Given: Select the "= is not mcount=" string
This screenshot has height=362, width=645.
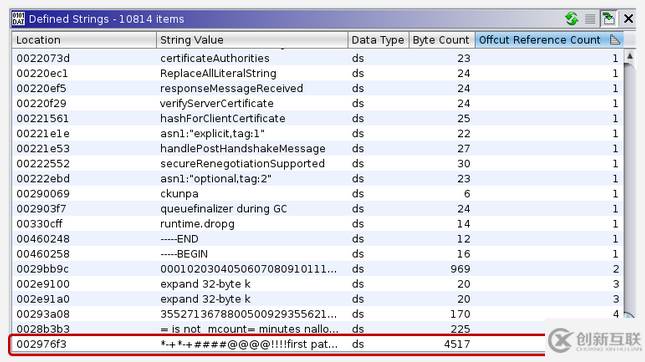Looking at the screenshot, I should click(249, 329).
